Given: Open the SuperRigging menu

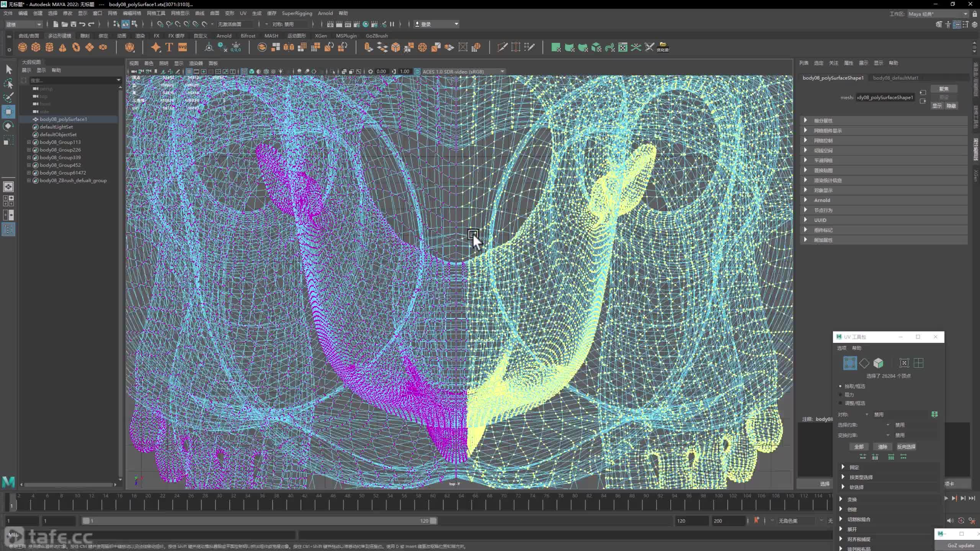Looking at the screenshot, I should coord(297,13).
